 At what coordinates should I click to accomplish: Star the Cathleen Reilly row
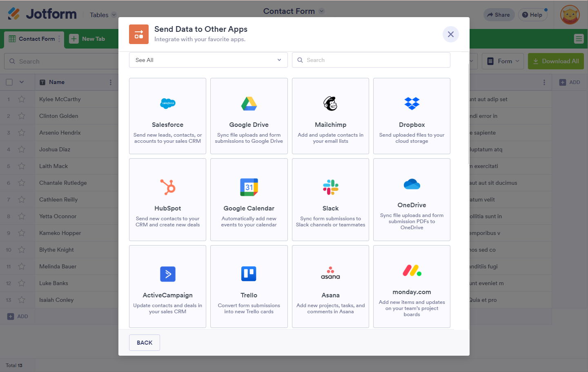pyautogui.click(x=22, y=199)
